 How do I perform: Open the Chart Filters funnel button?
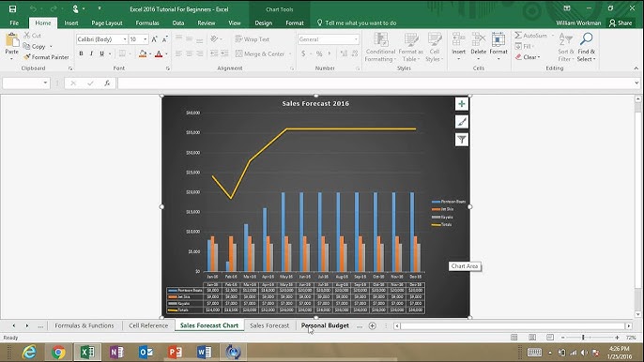462,140
